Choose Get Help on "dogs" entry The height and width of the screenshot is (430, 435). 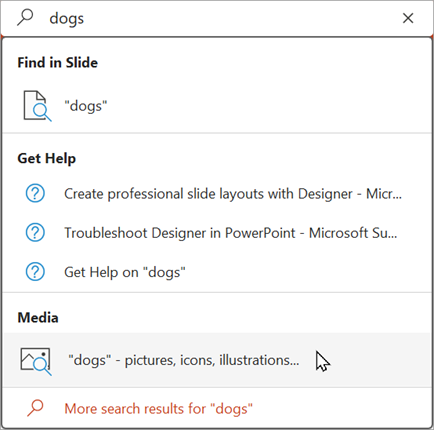tap(125, 272)
